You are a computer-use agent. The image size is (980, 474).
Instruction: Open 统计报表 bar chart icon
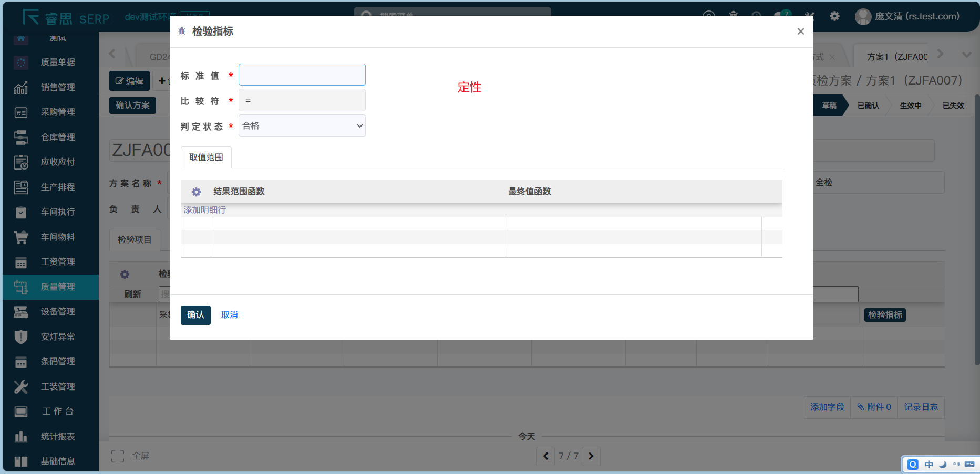pyautogui.click(x=21, y=437)
